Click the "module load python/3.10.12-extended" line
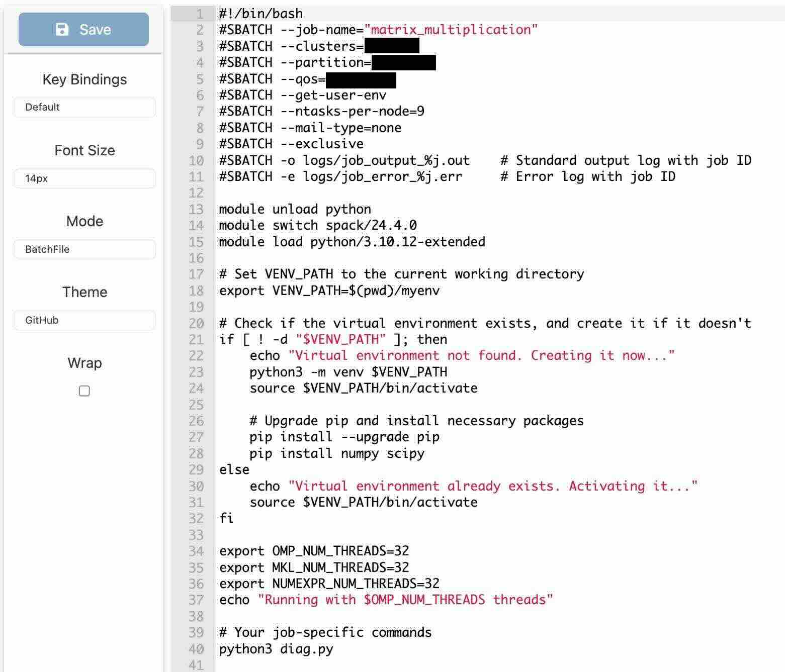 coord(352,242)
